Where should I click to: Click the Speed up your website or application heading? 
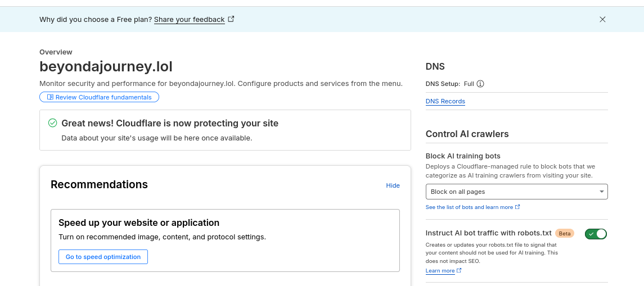click(139, 223)
